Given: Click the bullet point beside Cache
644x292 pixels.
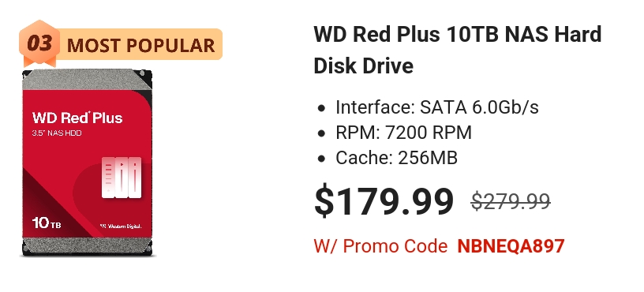Looking at the screenshot, I should coord(321,159).
